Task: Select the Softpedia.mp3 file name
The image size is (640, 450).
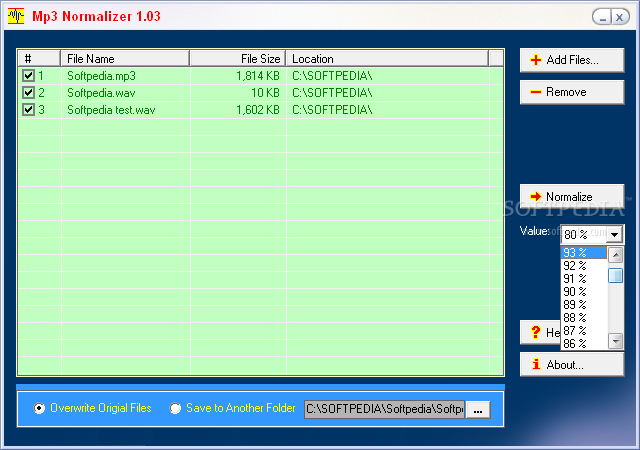Action: 101,76
